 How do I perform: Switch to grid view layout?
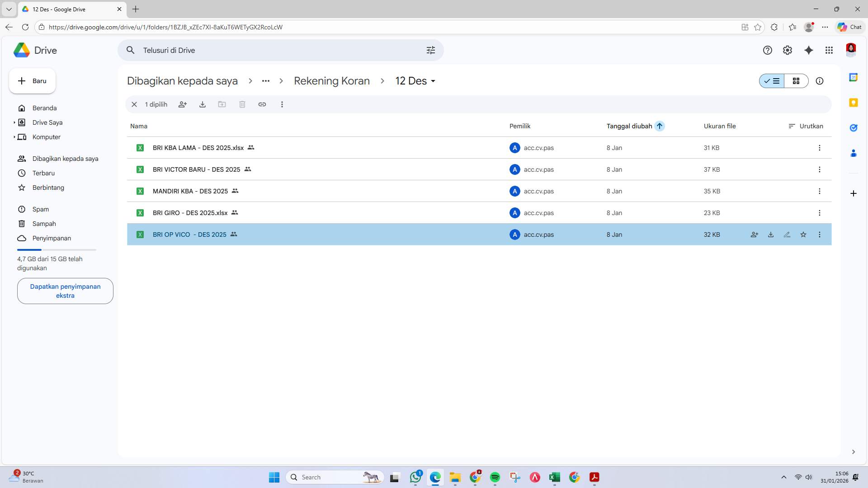point(797,81)
